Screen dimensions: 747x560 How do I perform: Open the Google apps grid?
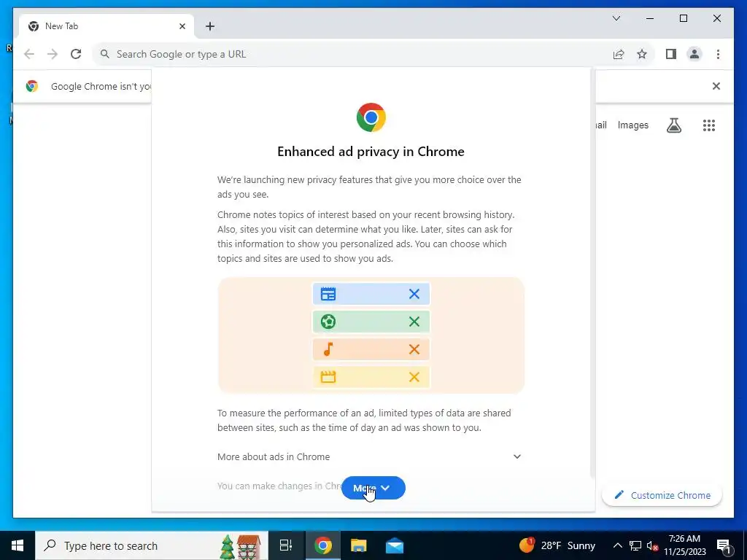(x=709, y=125)
